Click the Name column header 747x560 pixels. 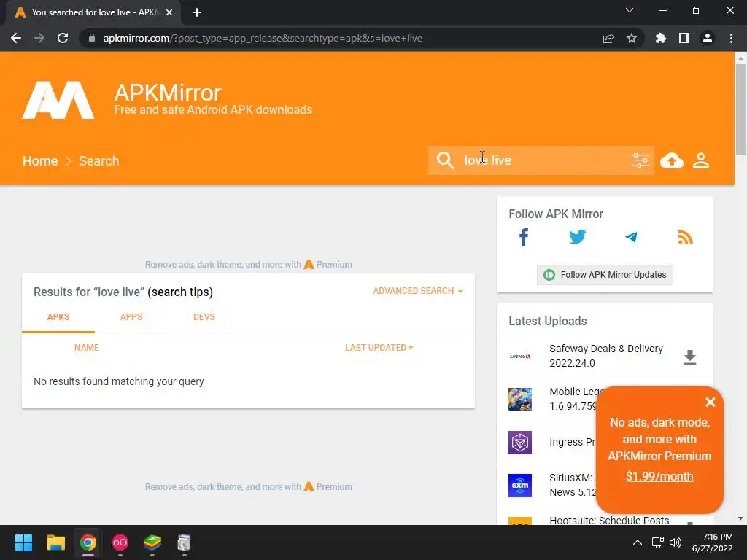coord(87,348)
